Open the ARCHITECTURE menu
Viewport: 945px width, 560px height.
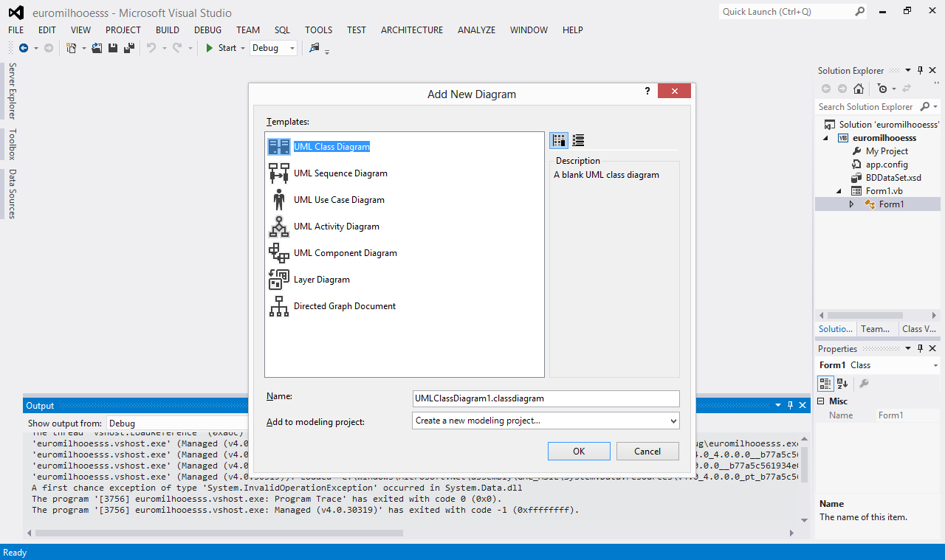click(x=412, y=30)
